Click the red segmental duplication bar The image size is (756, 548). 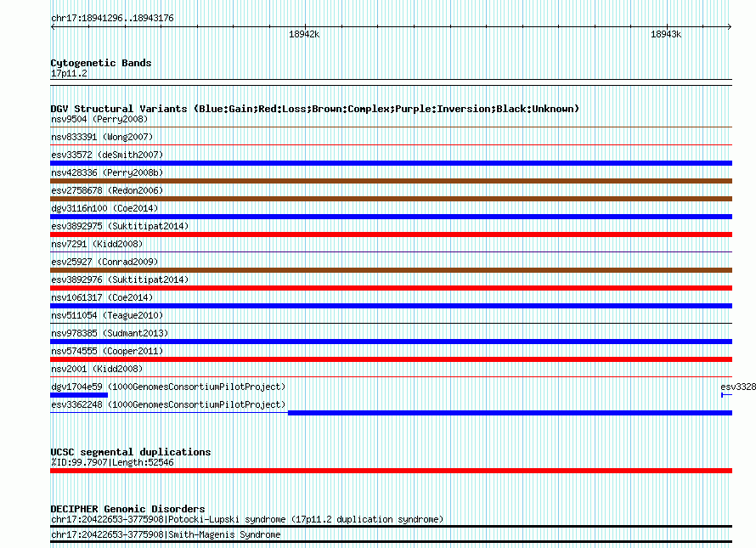point(391,471)
